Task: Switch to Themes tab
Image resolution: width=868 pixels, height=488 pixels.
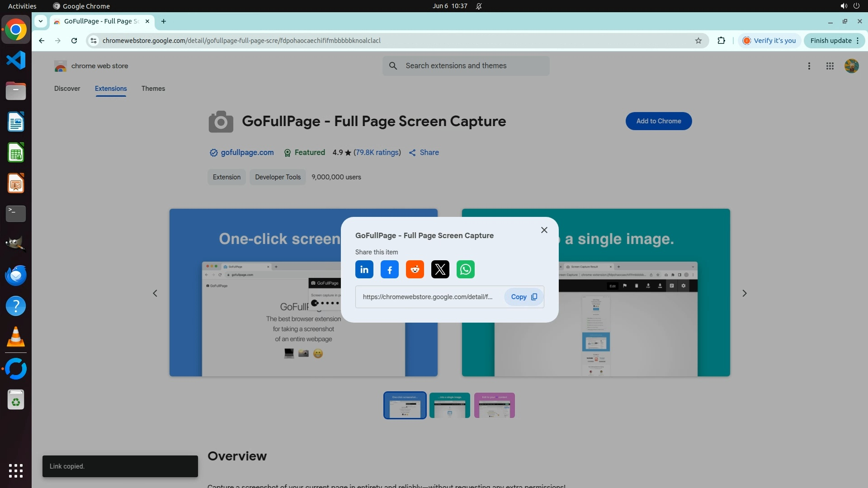Action: [153, 89]
